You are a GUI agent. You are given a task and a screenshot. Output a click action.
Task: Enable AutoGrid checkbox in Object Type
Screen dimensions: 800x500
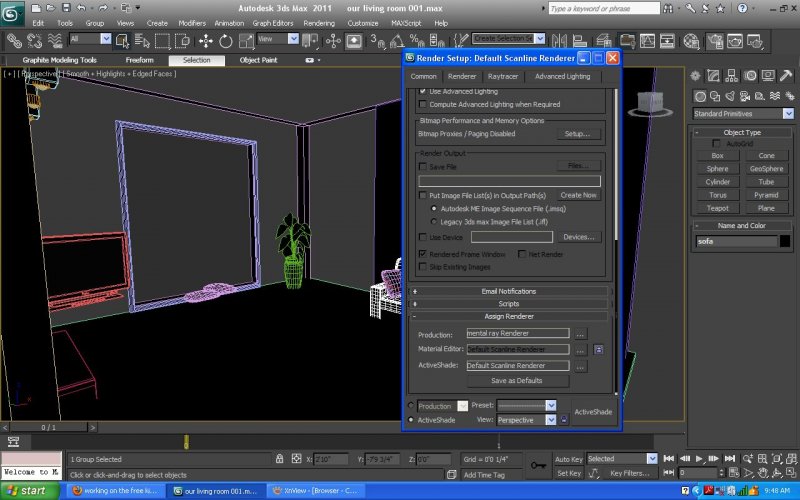pyautogui.click(x=716, y=143)
